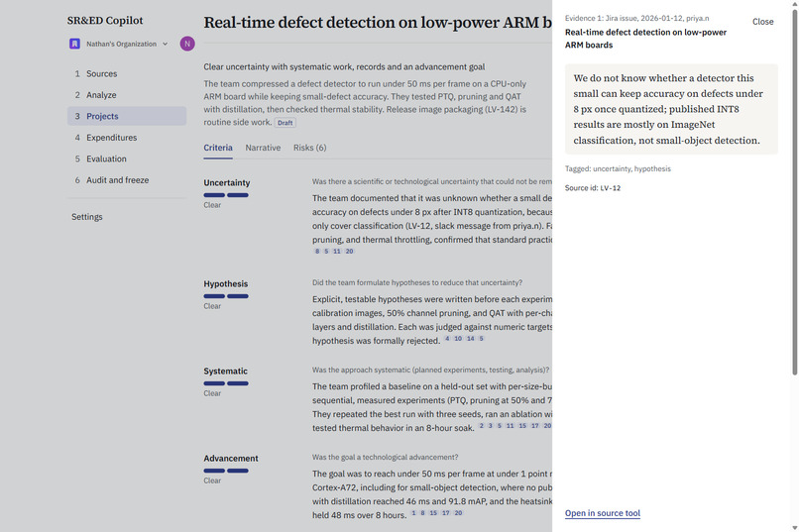
Task: Open citation 3 under Systematic
Action: pos(490,426)
